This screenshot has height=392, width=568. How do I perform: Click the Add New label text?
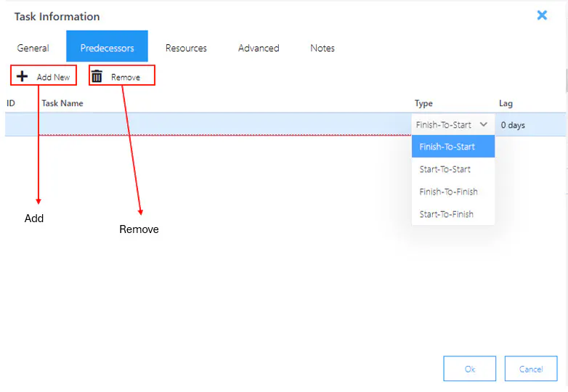point(53,77)
